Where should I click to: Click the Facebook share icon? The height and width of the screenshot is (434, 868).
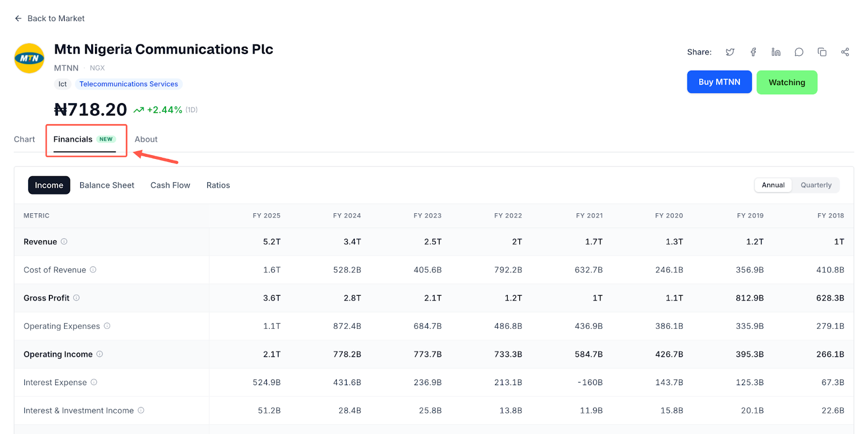753,52
